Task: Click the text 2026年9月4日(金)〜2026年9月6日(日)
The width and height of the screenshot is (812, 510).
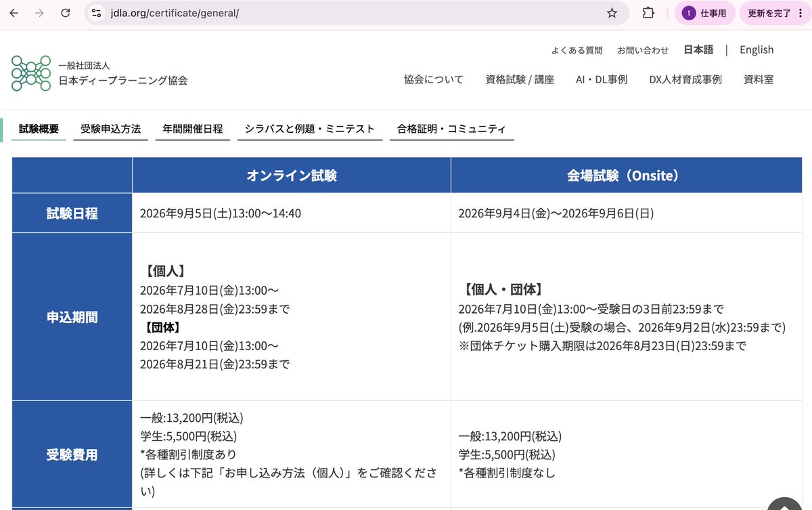Action: [556, 214]
